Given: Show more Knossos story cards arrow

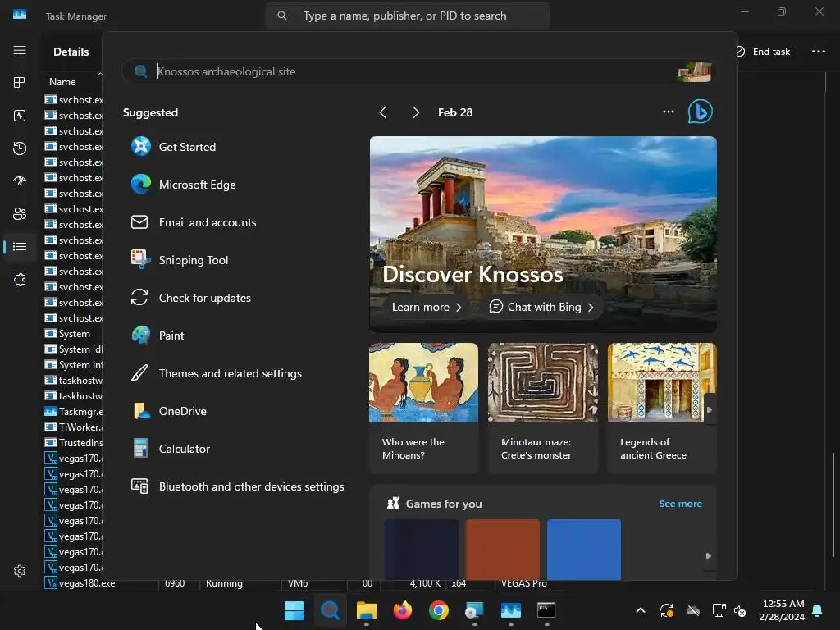Looking at the screenshot, I should click(x=710, y=409).
